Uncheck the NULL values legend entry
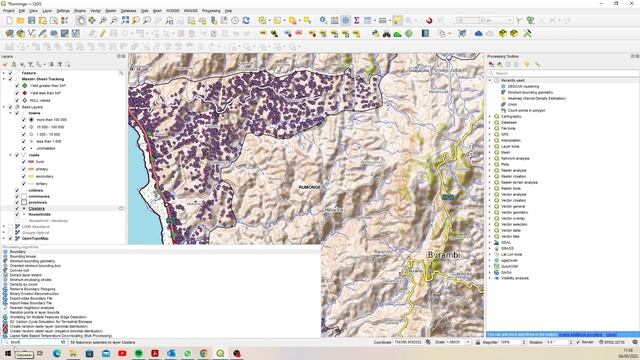 coord(17,100)
